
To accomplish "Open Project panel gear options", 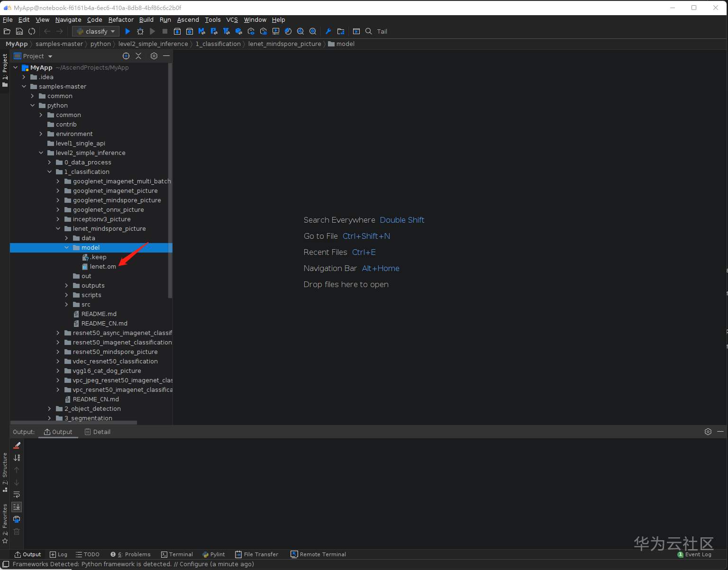I will pyautogui.click(x=154, y=56).
